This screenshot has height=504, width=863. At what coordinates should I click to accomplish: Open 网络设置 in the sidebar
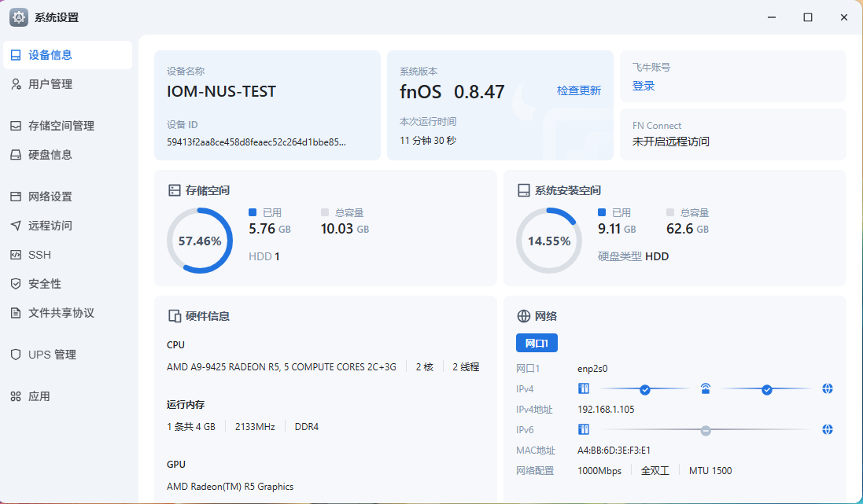(68, 197)
